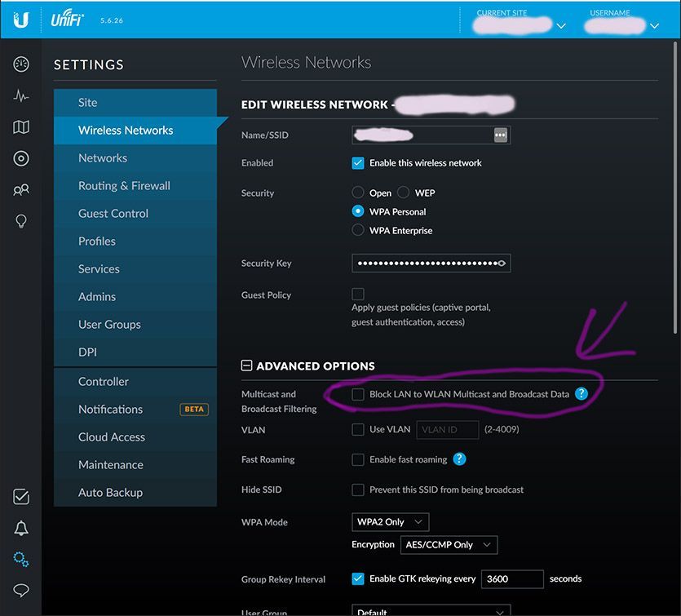
Task: Collapse the Advanced Options section
Action: click(x=246, y=366)
